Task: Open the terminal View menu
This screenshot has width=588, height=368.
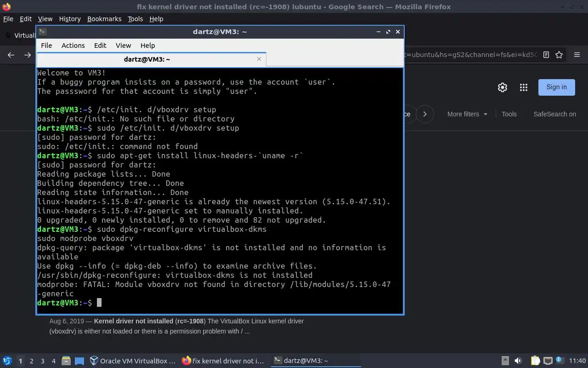Action: [x=123, y=46]
